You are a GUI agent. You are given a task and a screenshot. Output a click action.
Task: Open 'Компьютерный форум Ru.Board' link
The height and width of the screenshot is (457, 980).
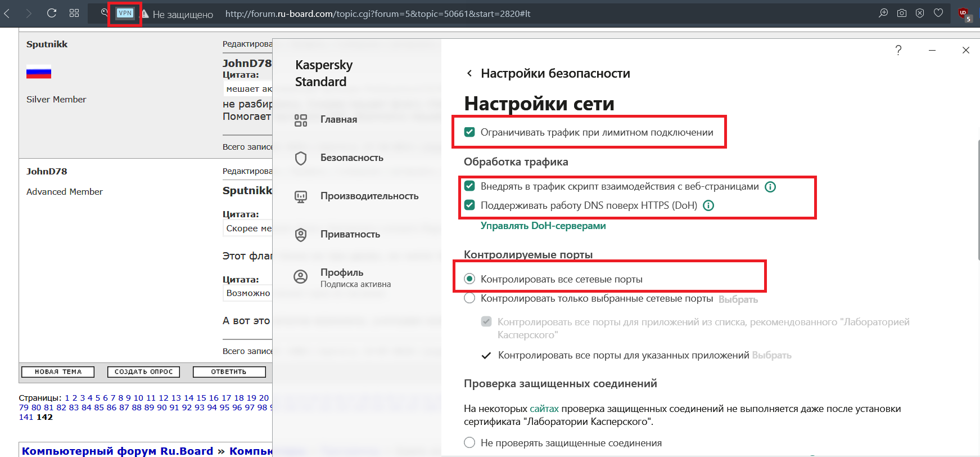pyautogui.click(x=118, y=451)
